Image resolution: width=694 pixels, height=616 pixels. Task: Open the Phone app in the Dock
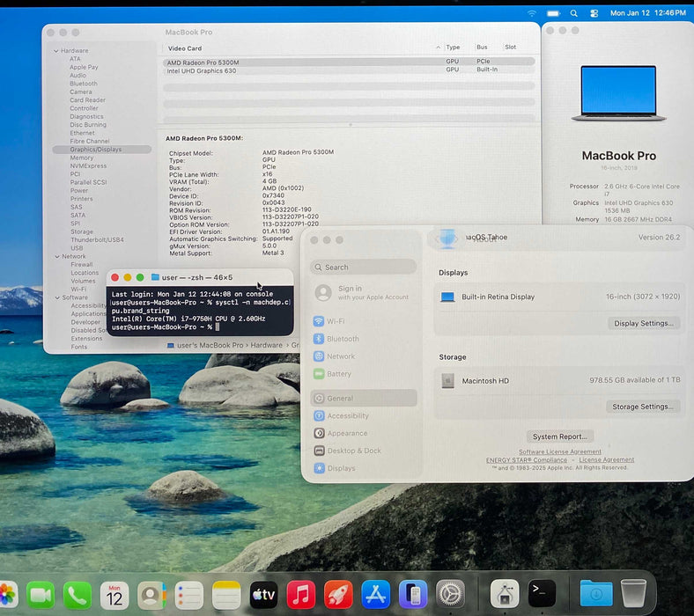(78, 595)
